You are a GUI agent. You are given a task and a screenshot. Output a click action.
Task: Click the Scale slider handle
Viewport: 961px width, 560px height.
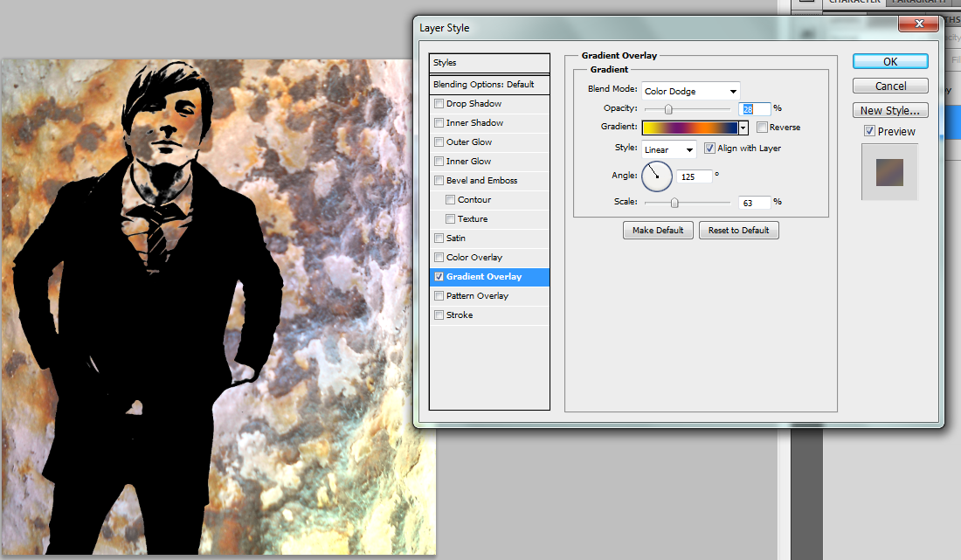coord(674,203)
